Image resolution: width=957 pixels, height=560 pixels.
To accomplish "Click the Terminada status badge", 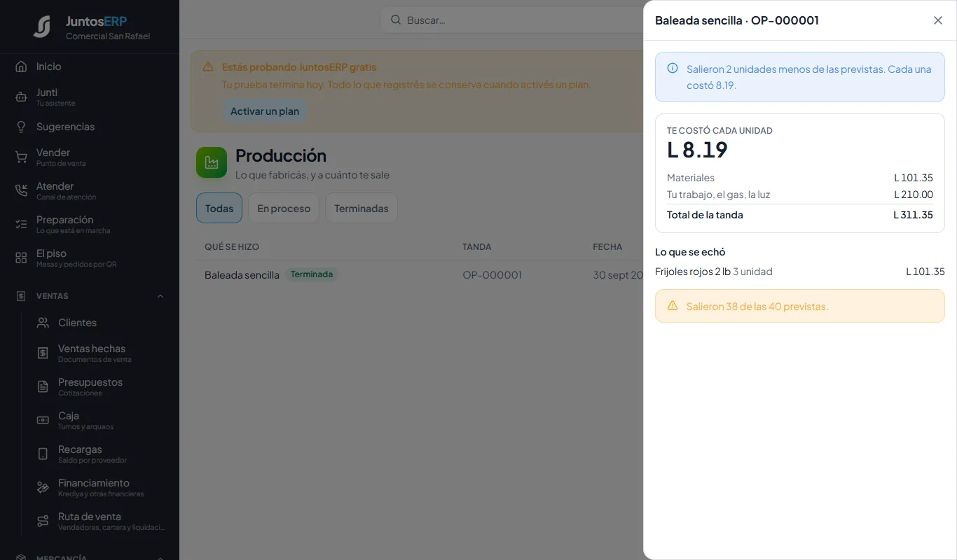I will [x=312, y=274].
